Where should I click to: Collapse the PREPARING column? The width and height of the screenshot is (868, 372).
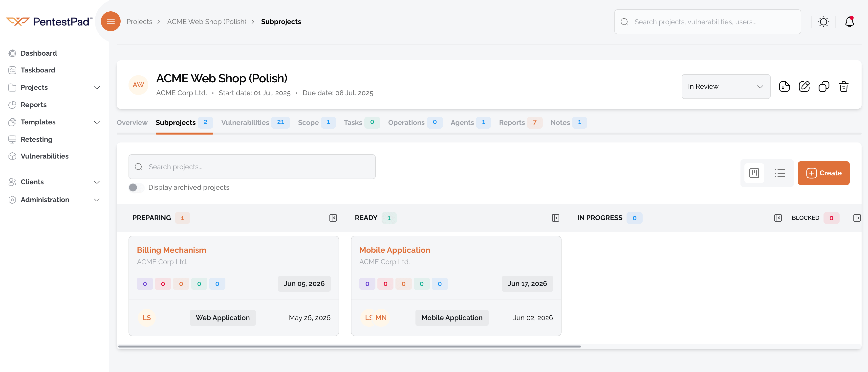(333, 218)
